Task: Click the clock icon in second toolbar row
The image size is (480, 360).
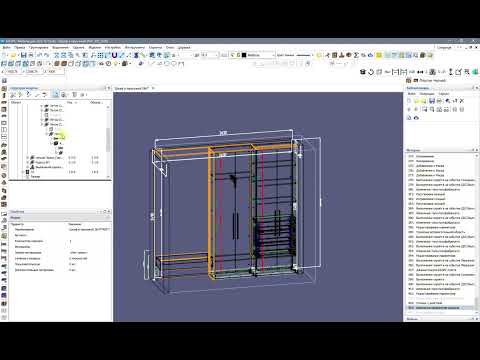Action: pyautogui.click(x=108, y=63)
